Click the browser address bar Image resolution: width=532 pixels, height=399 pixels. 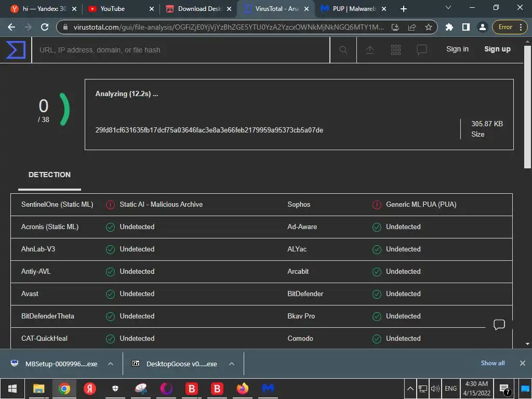point(229,27)
